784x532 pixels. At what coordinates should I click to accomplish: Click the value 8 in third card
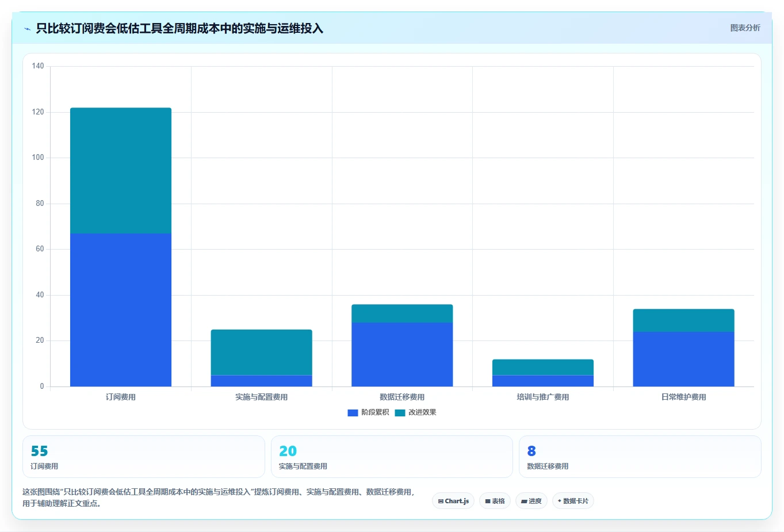point(531,451)
